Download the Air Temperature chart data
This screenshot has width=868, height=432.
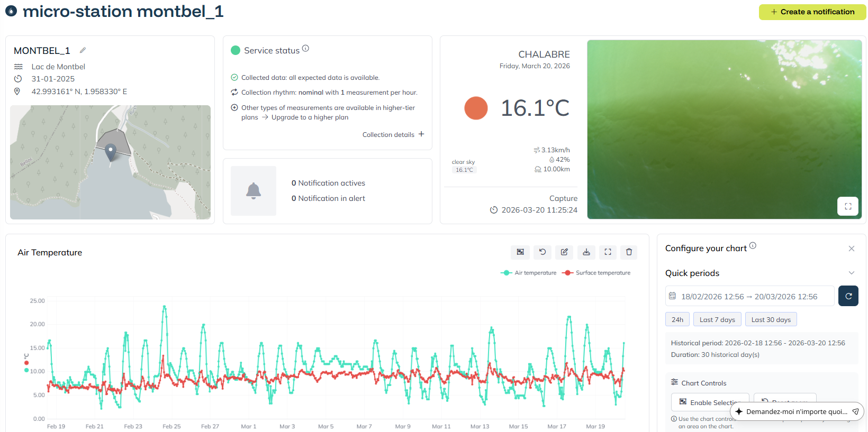(x=586, y=252)
